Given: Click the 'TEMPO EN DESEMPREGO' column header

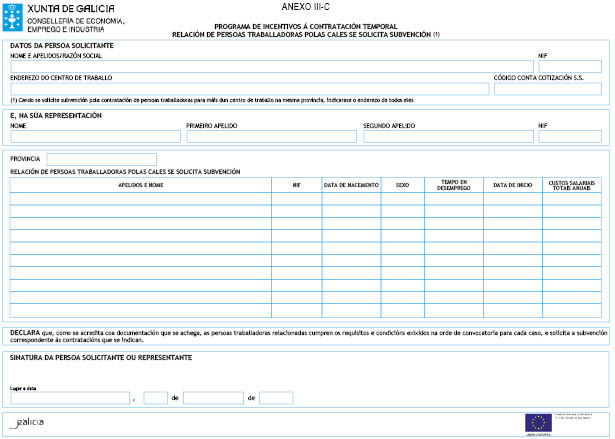Looking at the screenshot, I should click(x=454, y=185).
